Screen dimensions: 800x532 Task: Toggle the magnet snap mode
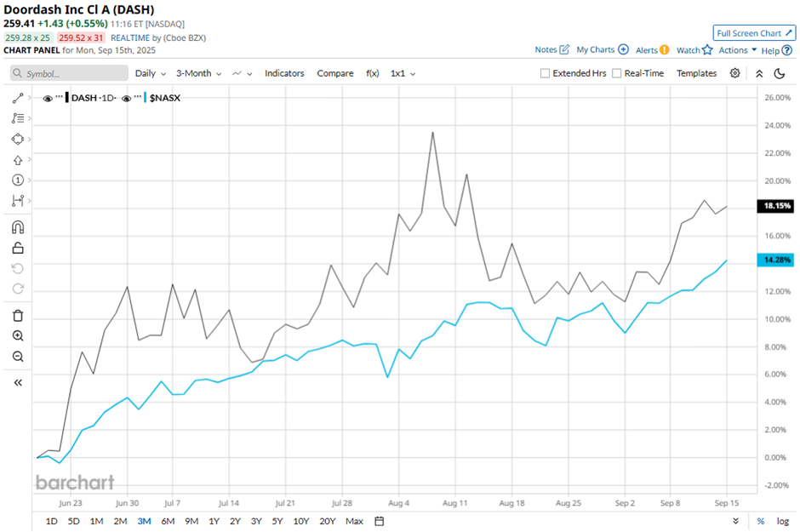point(18,227)
